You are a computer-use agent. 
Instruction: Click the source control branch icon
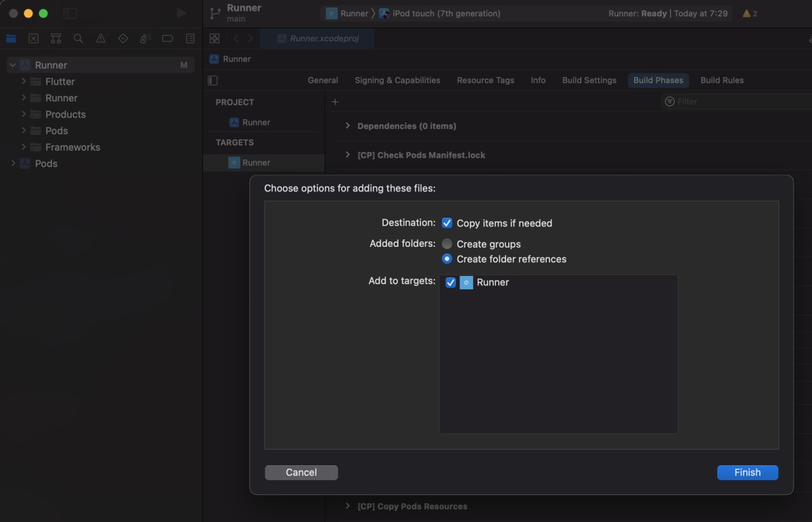(x=215, y=13)
